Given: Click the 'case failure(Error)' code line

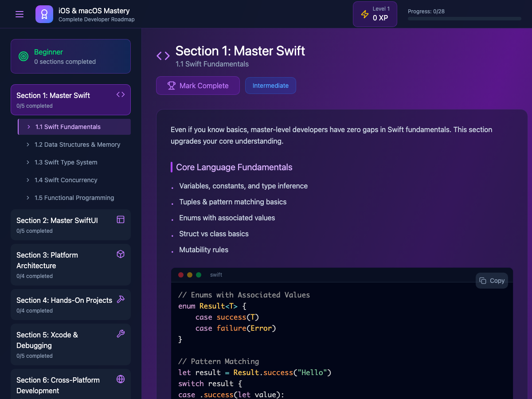Looking at the screenshot, I should click(235, 328).
